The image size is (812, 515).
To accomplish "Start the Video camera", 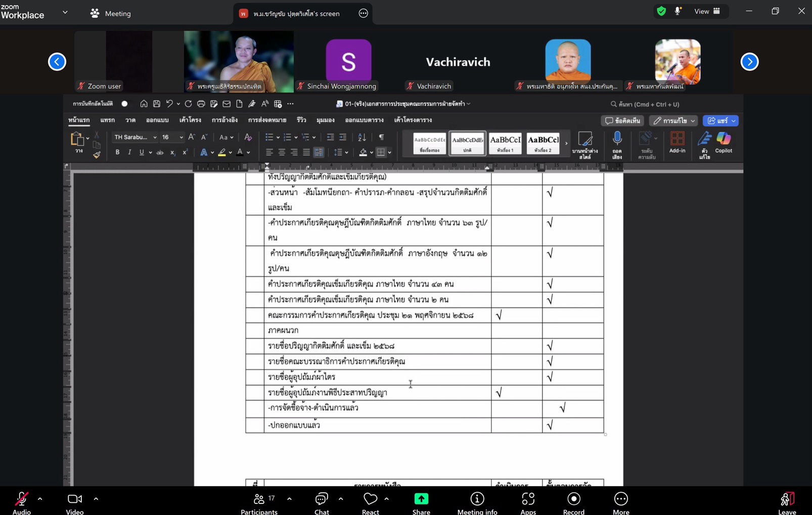I will [74, 499].
